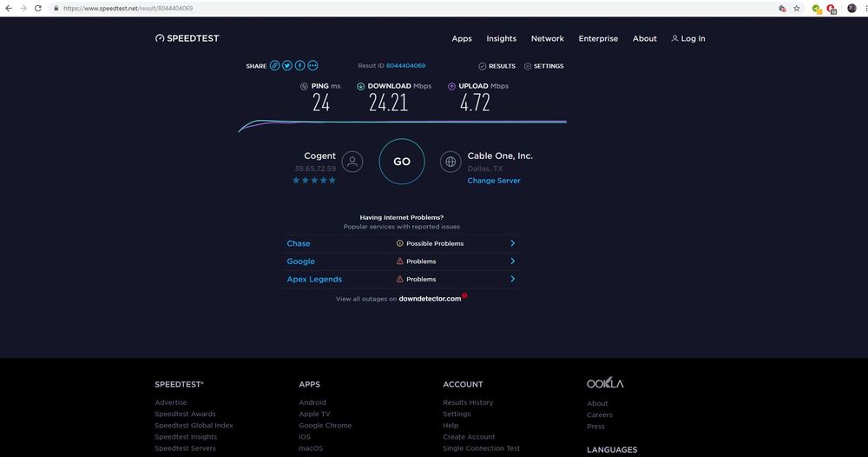Screen dimensions: 868x457
Task: Click the Log In user icon
Action: pos(674,38)
